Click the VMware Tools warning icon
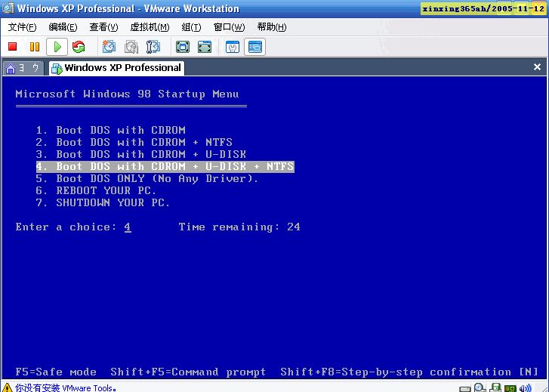549x392 pixels. [7, 387]
